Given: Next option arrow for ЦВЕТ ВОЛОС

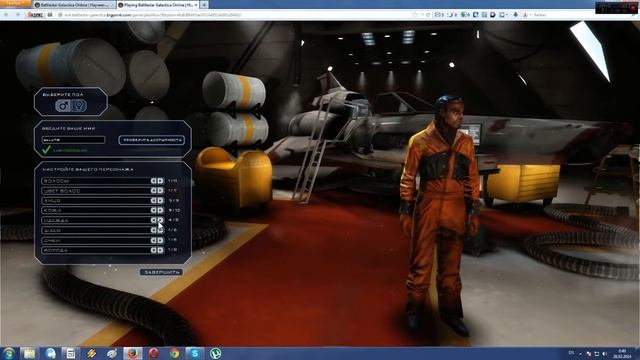Looking at the screenshot, I should pyautogui.click(x=160, y=191).
